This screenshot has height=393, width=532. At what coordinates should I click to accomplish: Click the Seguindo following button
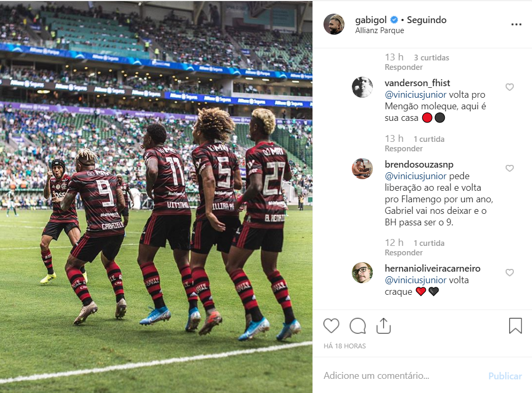tap(426, 20)
